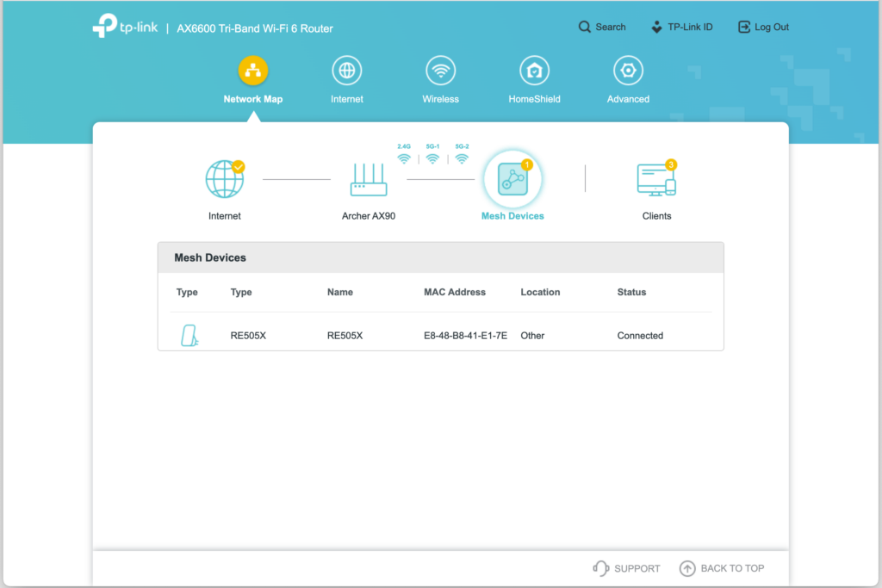Click the TP-Link ID icon
The width and height of the screenshot is (882, 588).
(656, 27)
